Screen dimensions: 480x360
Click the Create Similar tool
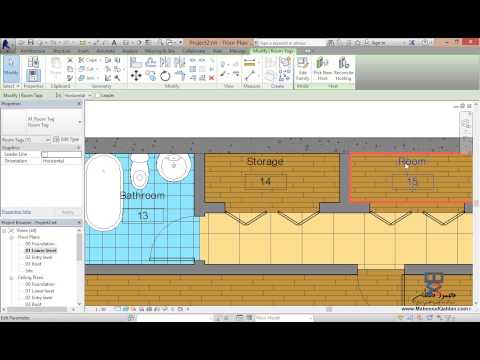coord(285,76)
